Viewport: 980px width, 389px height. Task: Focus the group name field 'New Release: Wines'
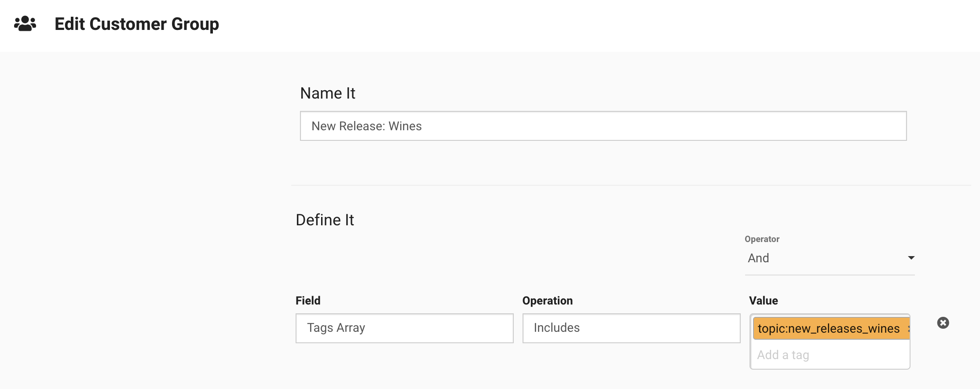[603, 126]
